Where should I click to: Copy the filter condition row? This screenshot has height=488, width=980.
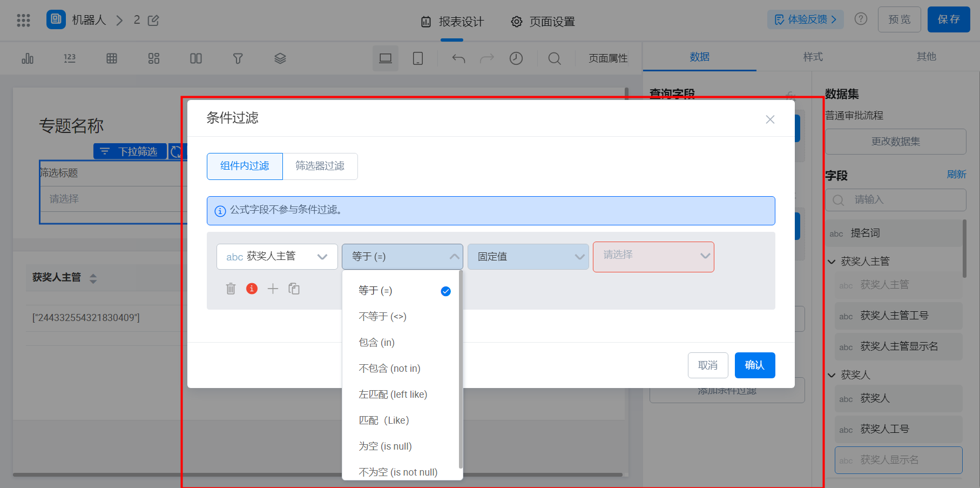pyautogui.click(x=294, y=289)
